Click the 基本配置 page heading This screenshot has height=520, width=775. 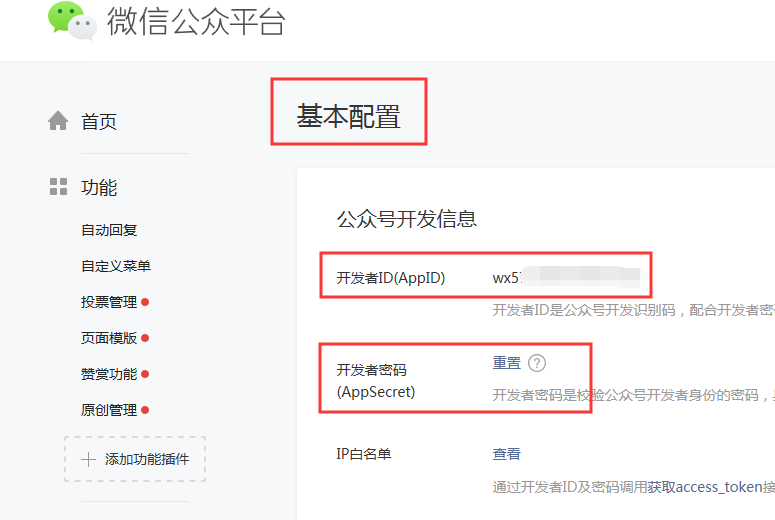348,116
